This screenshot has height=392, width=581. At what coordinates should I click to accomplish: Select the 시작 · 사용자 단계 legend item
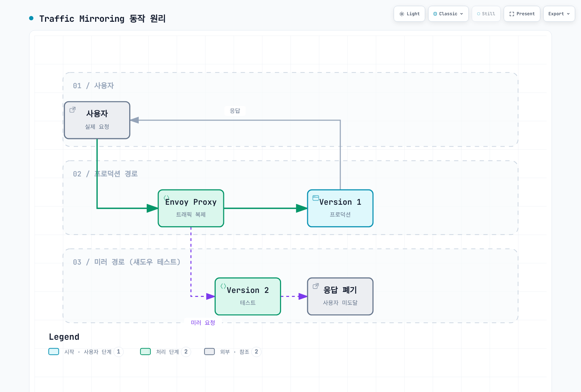tap(86, 352)
